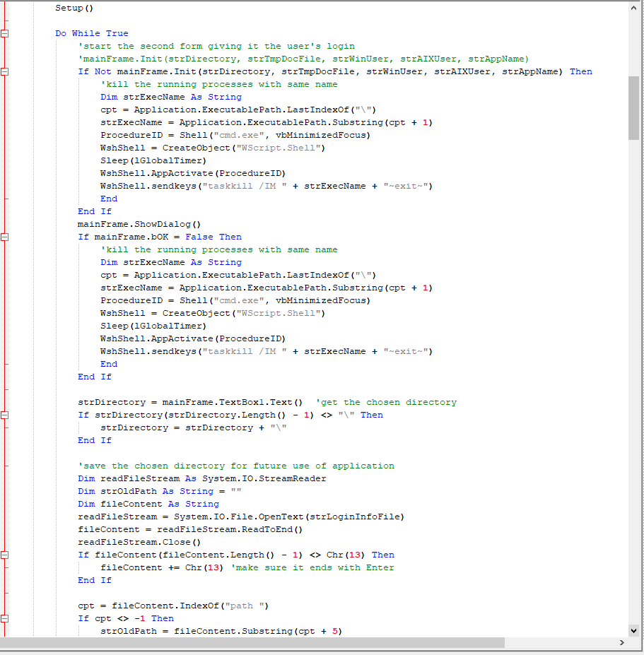Viewport: 644px width, 655px height.
Task: Click fileContent = readFileStream.ReadToEnd() line
Action: [x=190, y=530]
